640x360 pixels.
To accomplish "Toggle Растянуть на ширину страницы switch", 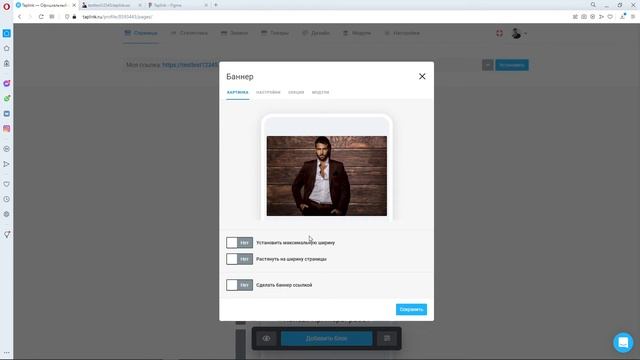I will 240,259.
